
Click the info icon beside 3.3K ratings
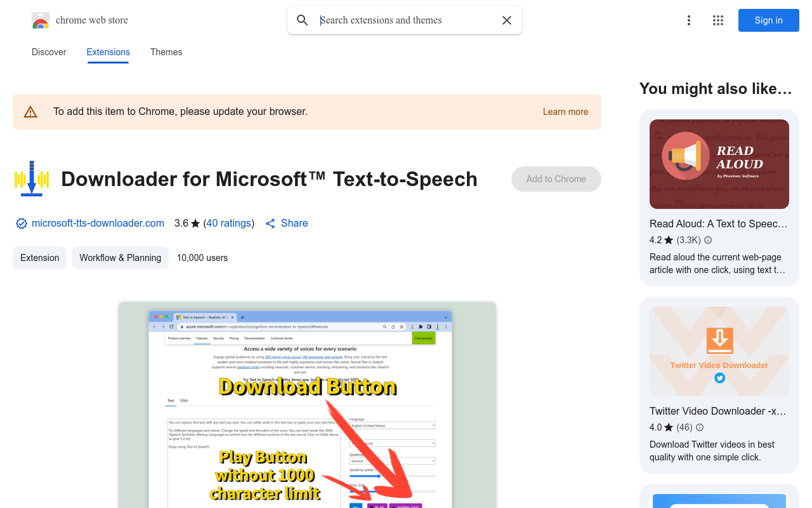point(708,240)
